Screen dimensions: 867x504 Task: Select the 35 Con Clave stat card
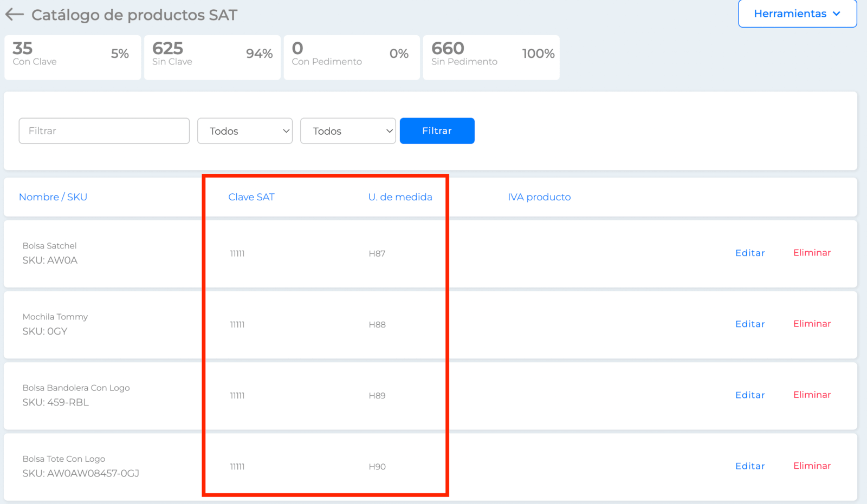click(x=73, y=57)
